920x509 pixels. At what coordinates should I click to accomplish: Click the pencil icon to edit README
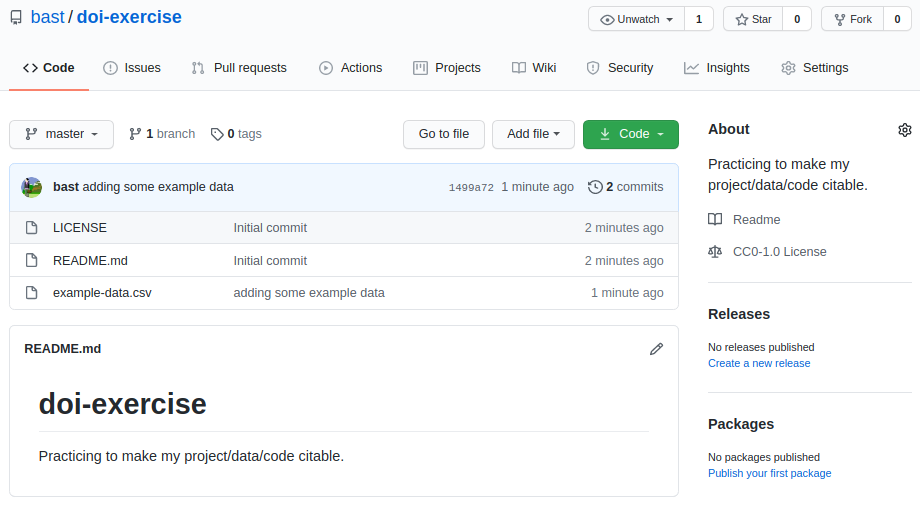coord(656,349)
